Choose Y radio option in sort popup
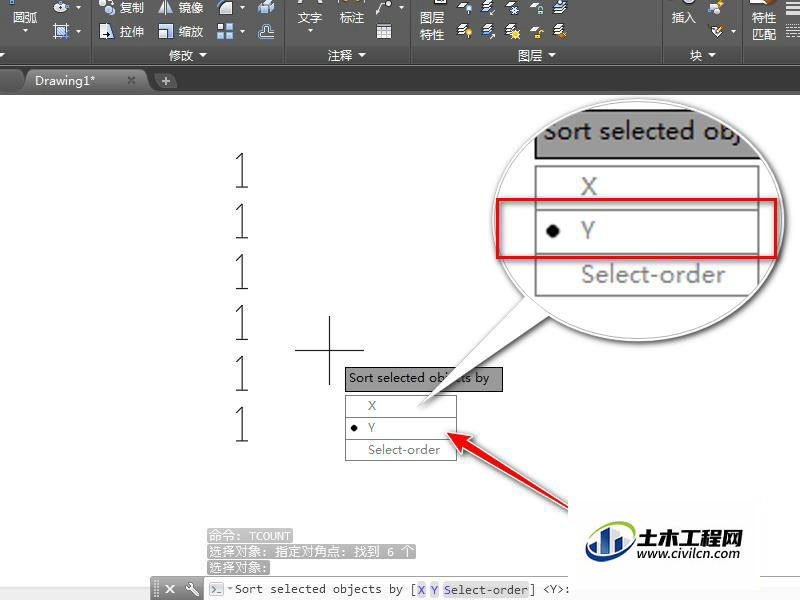The width and height of the screenshot is (800, 600). pyautogui.click(x=401, y=428)
